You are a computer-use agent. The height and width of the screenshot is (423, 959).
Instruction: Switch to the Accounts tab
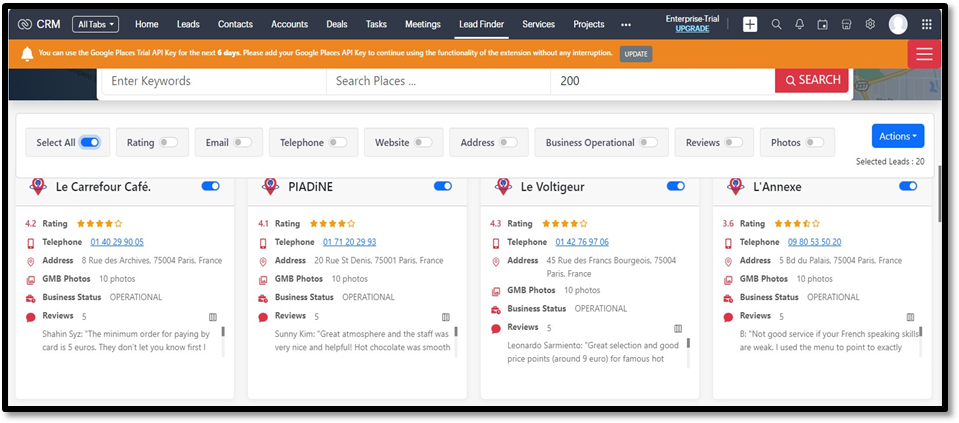pos(289,24)
